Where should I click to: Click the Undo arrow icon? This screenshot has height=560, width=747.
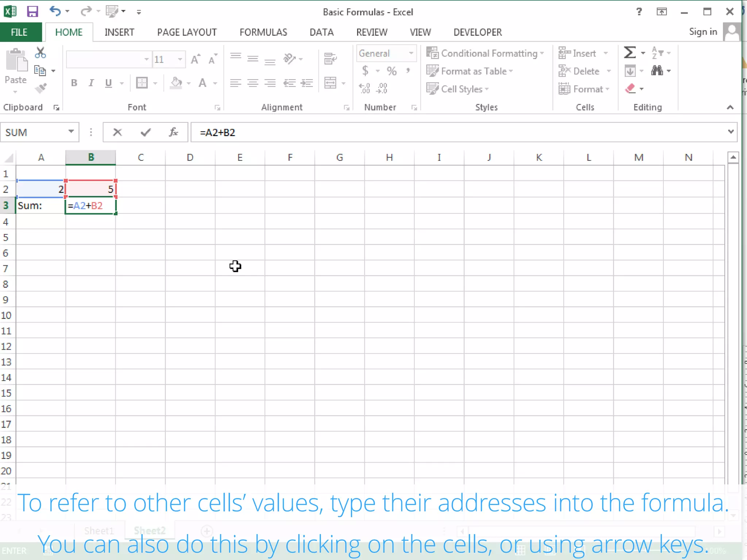pyautogui.click(x=55, y=11)
